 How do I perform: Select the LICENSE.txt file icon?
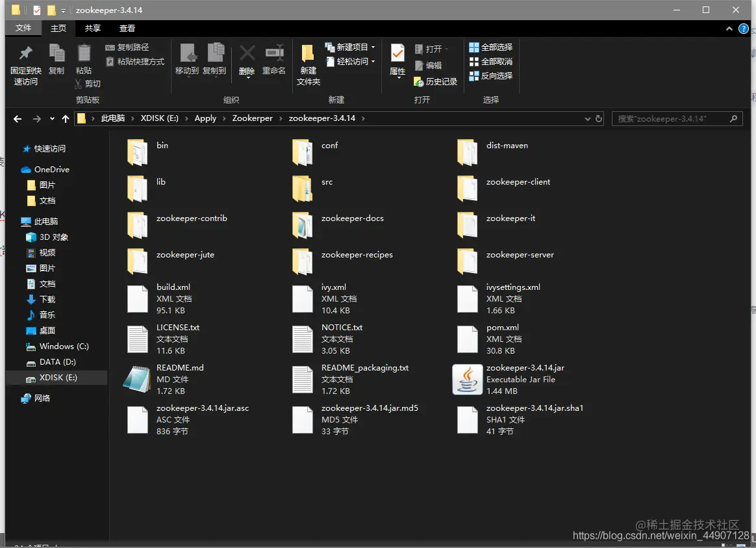click(x=138, y=339)
